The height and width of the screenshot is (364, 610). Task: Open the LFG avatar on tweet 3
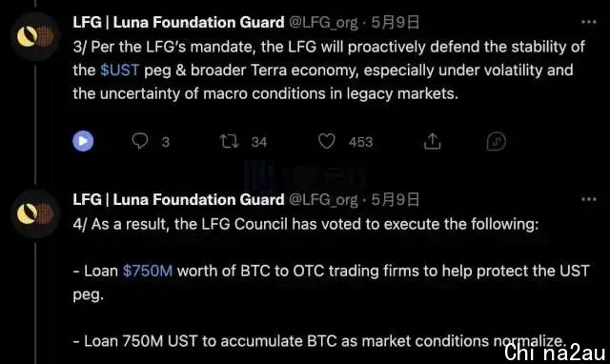[35, 36]
